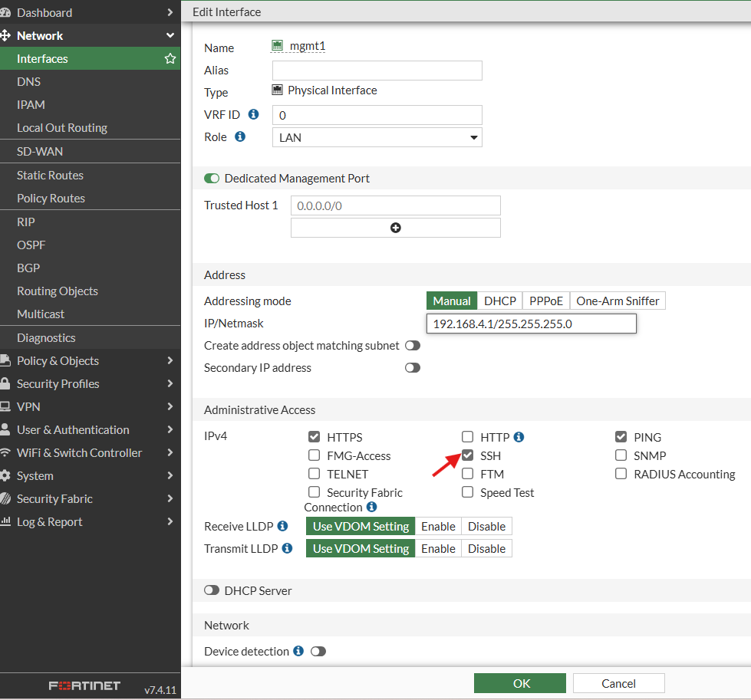Select DHCP addressing mode
The height and width of the screenshot is (700, 751).
(499, 301)
